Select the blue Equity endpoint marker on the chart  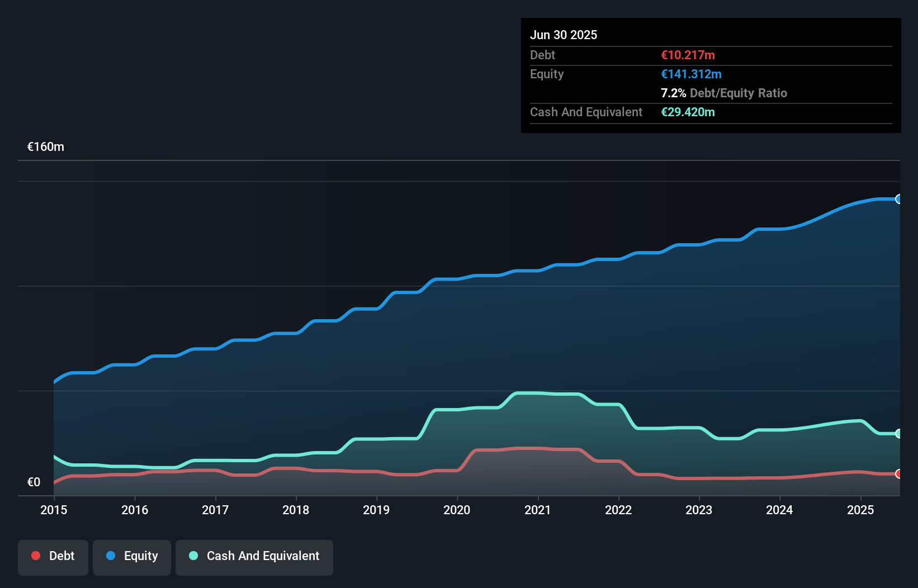(x=899, y=199)
